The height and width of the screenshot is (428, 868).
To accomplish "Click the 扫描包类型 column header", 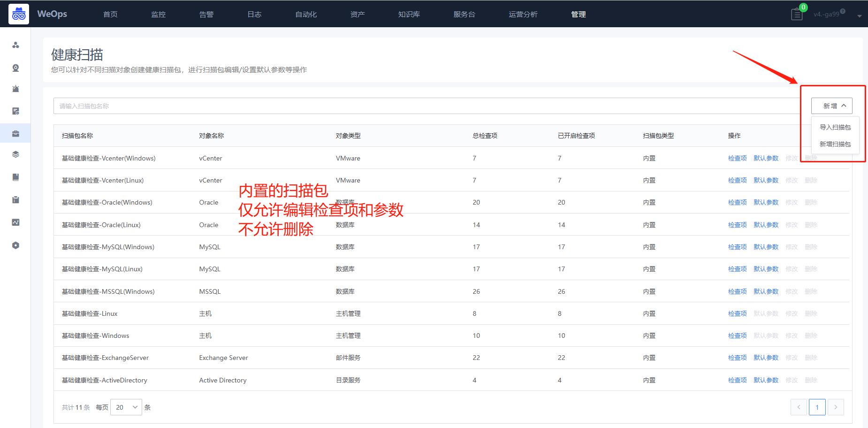I will (658, 136).
